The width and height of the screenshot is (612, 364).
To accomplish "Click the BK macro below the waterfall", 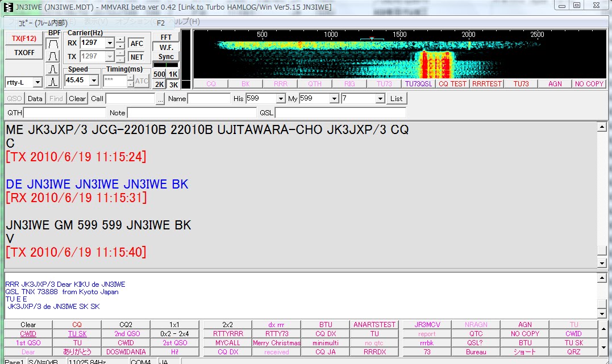I will tap(245, 84).
